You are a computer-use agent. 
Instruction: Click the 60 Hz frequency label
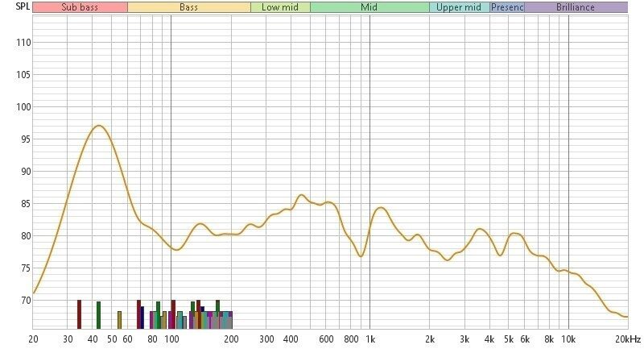click(127, 339)
